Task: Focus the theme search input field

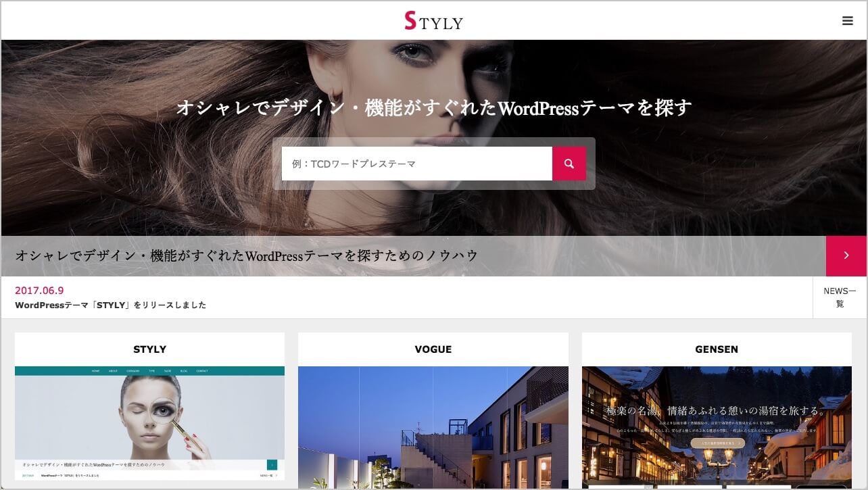Action: (417, 164)
